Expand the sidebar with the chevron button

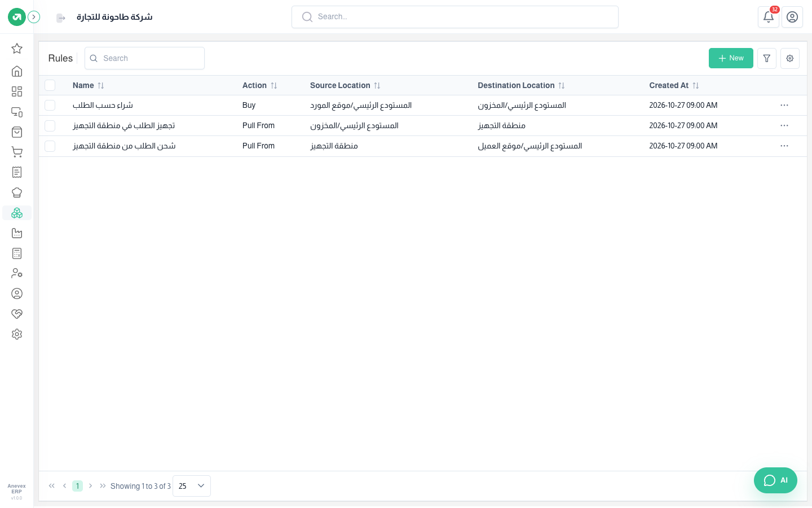point(34,17)
